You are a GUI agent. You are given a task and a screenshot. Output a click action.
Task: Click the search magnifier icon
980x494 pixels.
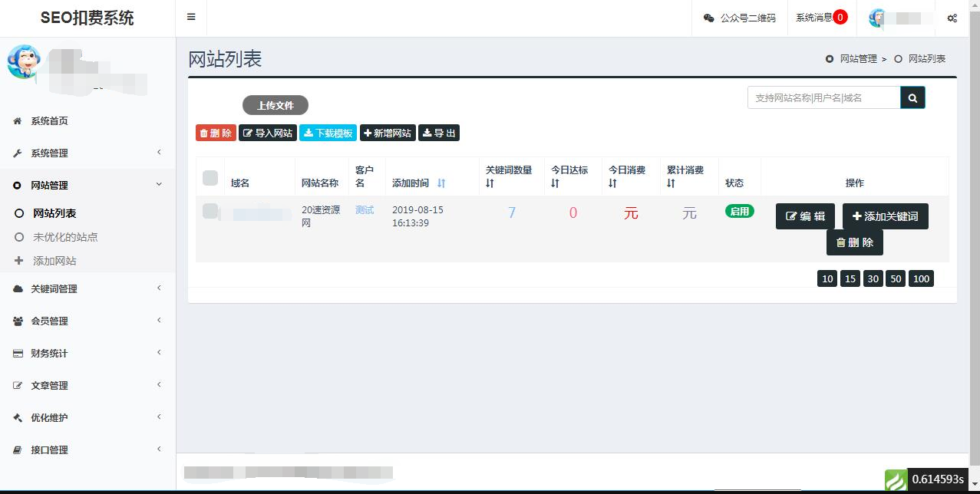(912, 97)
